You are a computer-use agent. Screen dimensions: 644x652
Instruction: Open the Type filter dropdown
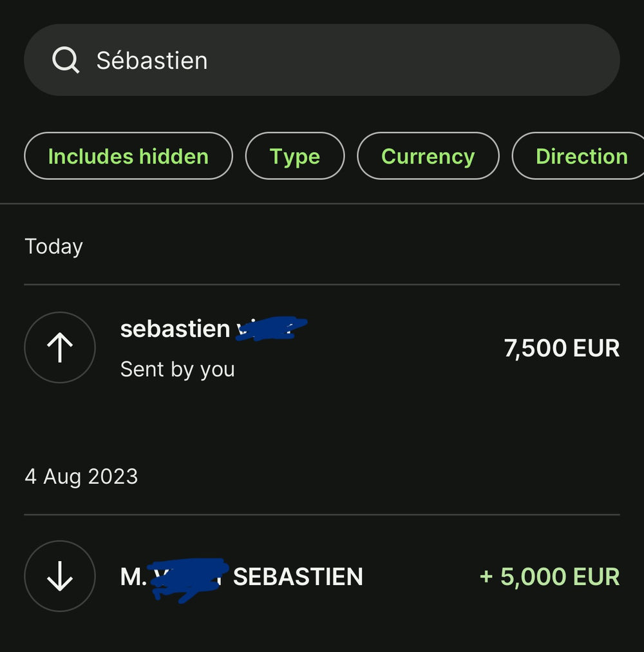(x=295, y=156)
